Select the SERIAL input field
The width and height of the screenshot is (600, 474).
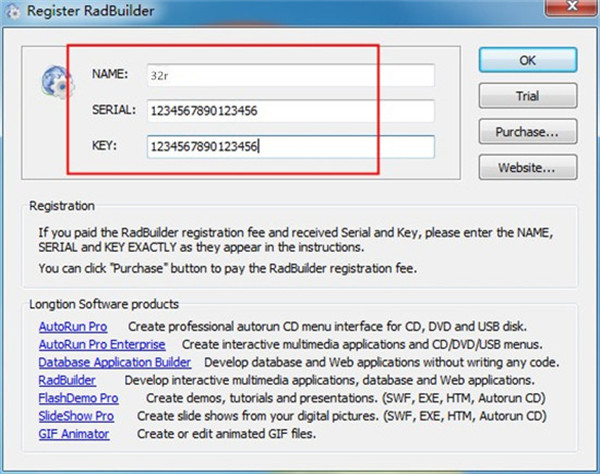291,111
